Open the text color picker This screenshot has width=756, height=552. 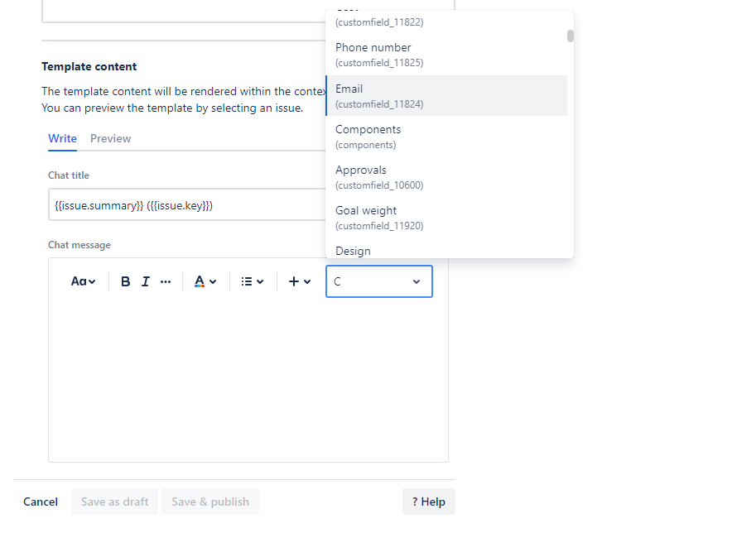tap(205, 281)
